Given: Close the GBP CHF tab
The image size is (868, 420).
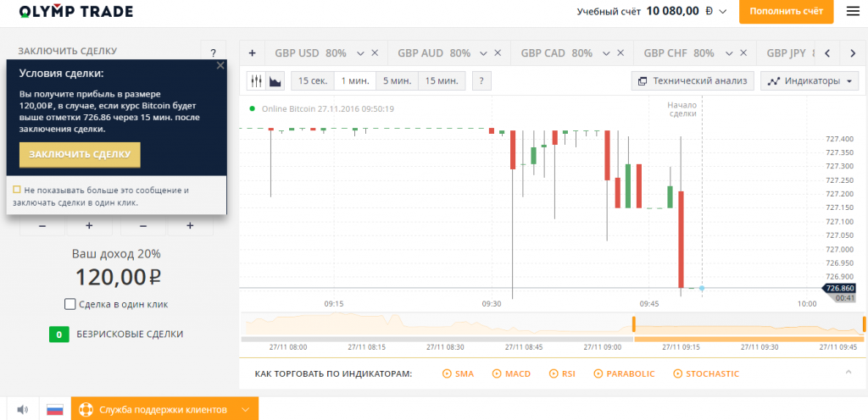Looking at the screenshot, I should 743,53.
